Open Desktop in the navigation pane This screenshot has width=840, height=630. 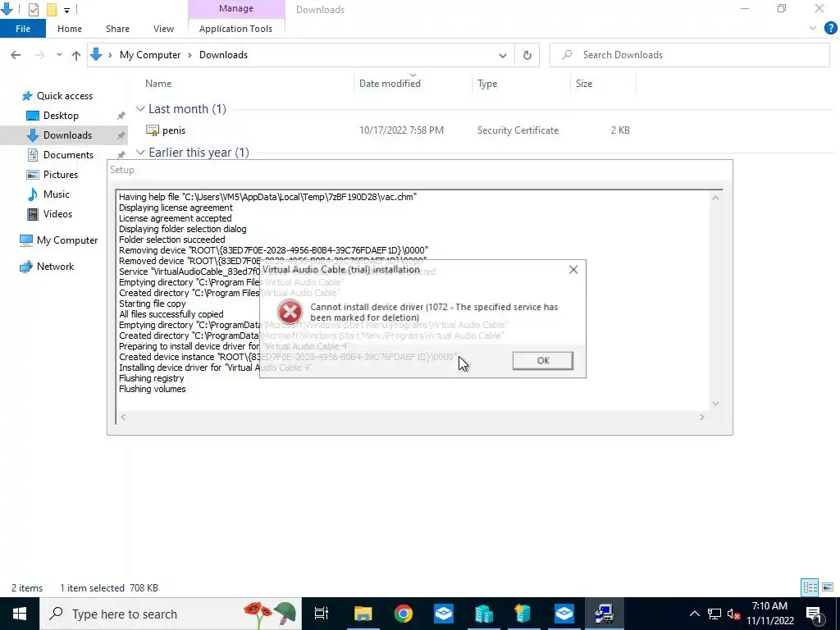pyautogui.click(x=61, y=116)
